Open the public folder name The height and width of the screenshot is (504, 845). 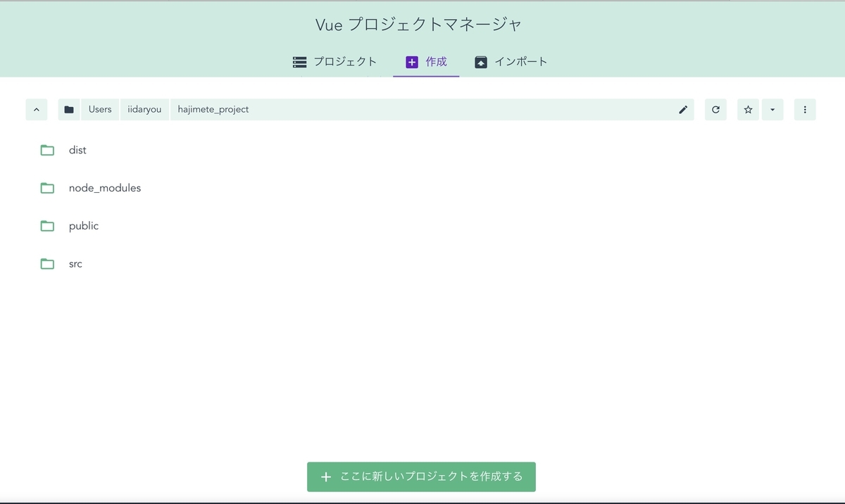click(84, 226)
